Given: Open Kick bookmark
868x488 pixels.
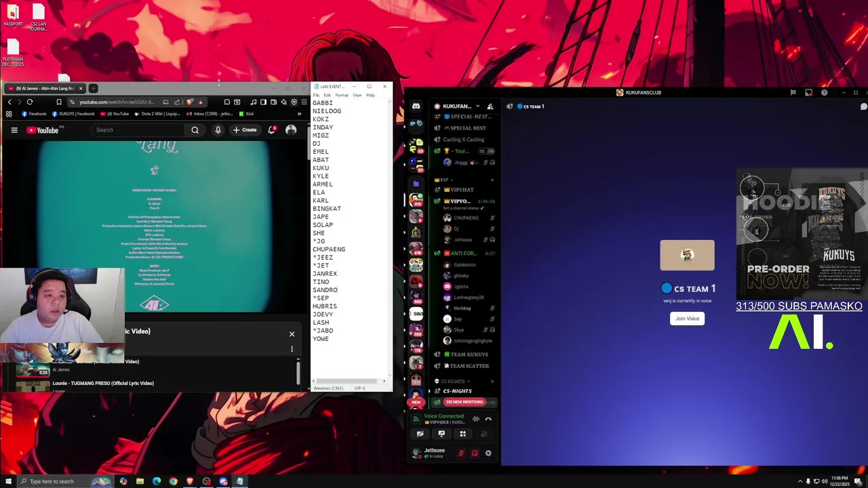Looking at the screenshot, I should click(245, 114).
